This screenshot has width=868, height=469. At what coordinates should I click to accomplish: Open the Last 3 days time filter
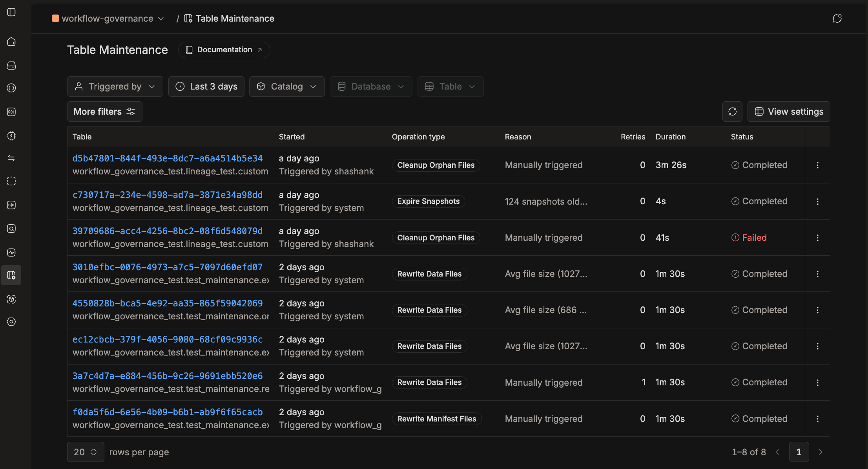pos(206,86)
